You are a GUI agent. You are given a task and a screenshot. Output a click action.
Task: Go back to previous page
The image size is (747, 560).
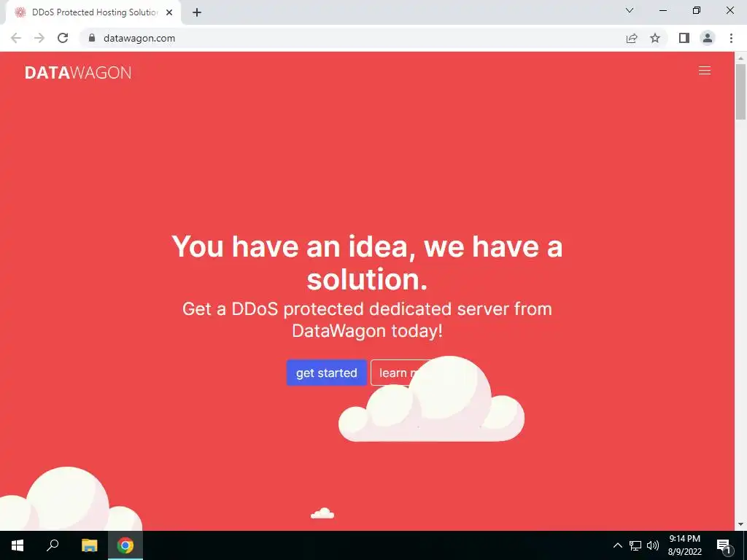coord(16,38)
